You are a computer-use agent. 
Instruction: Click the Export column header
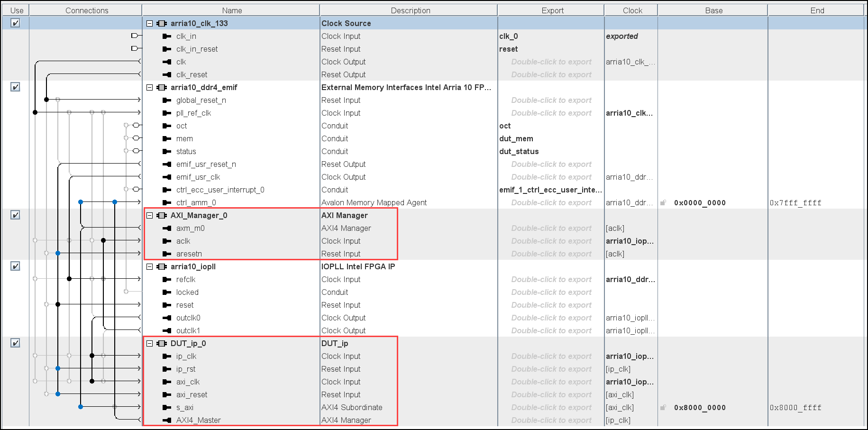(x=552, y=10)
